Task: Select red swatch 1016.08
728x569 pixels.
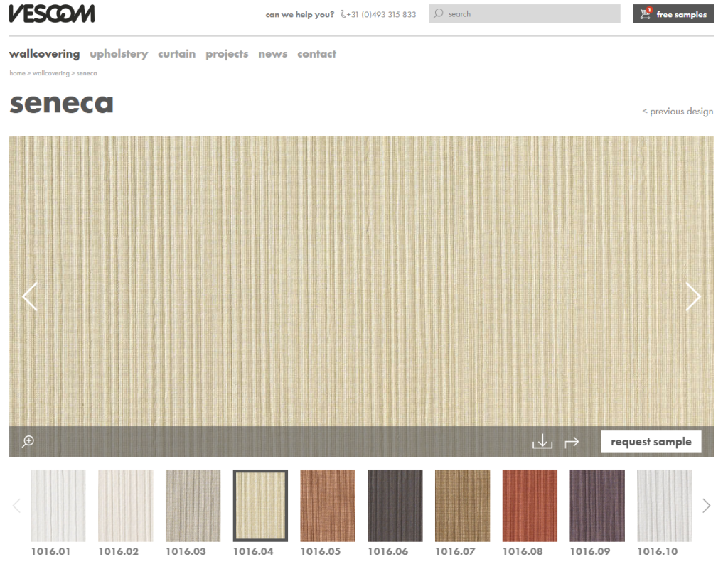Action: 530,506
